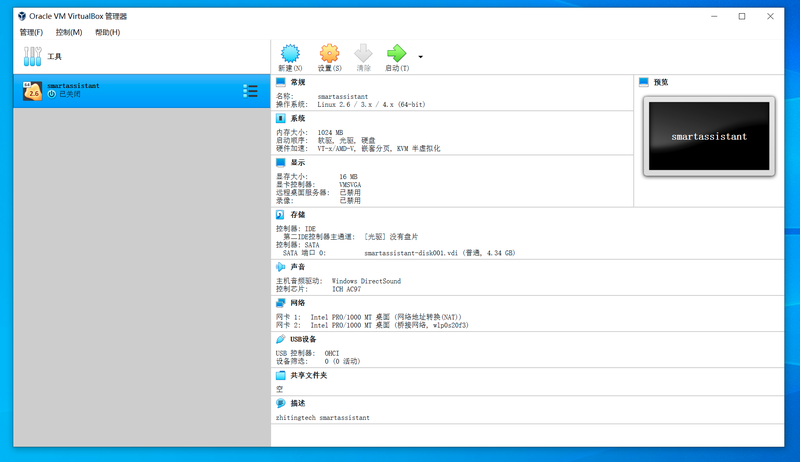800x462 pixels.
Task: Click the 已关闭 powered-off status text
Action: [70, 94]
